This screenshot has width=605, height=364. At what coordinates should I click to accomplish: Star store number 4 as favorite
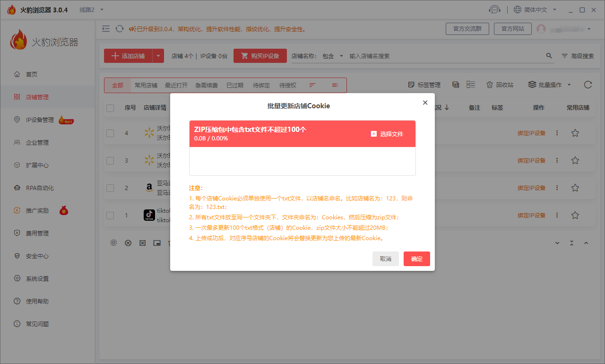(x=575, y=133)
